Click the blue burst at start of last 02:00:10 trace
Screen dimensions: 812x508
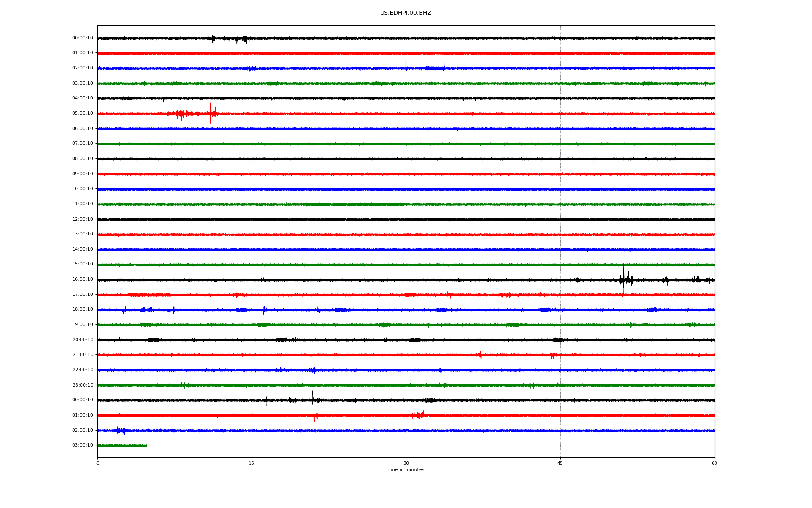tap(121, 431)
